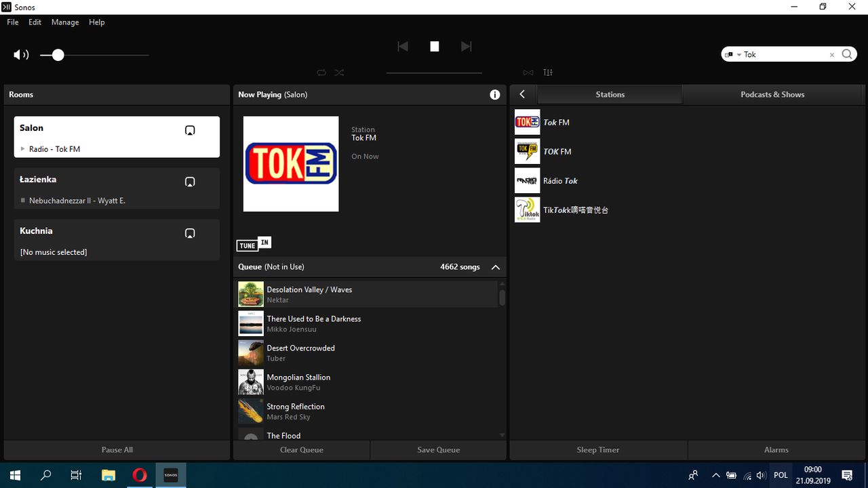Screen dimensions: 868x488
Task: Open the battery tray icon
Action: point(732,475)
